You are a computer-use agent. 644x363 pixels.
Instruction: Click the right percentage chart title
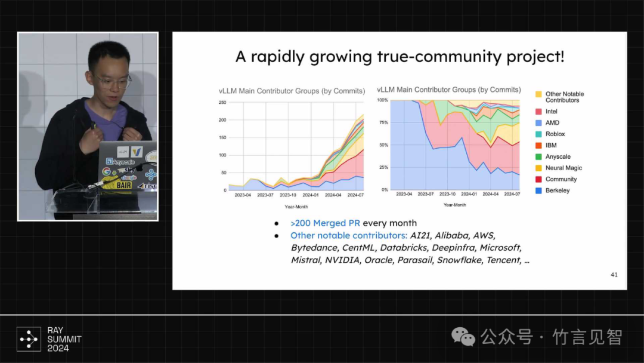[x=449, y=90]
